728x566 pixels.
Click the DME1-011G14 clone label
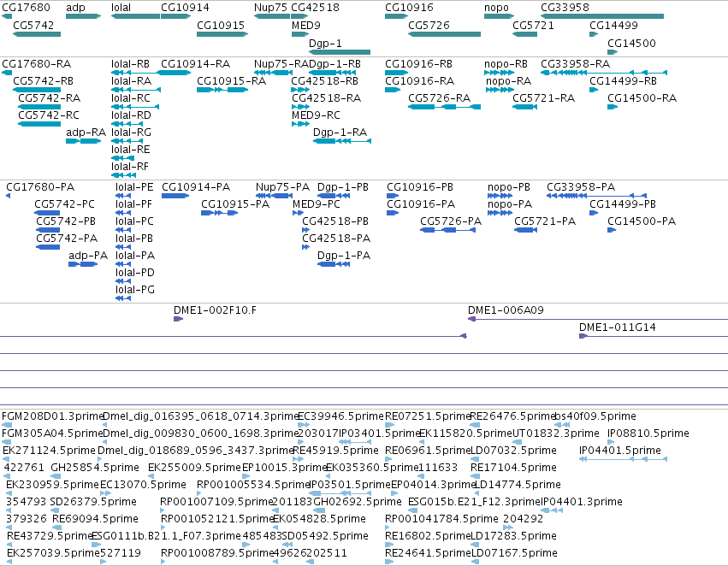click(x=618, y=327)
